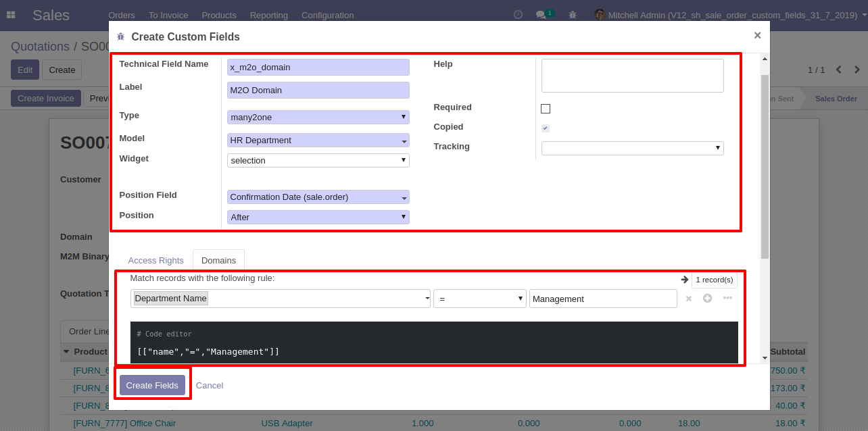Open the activities clock icon
The width and height of the screenshot is (868, 431).
point(519,14)
